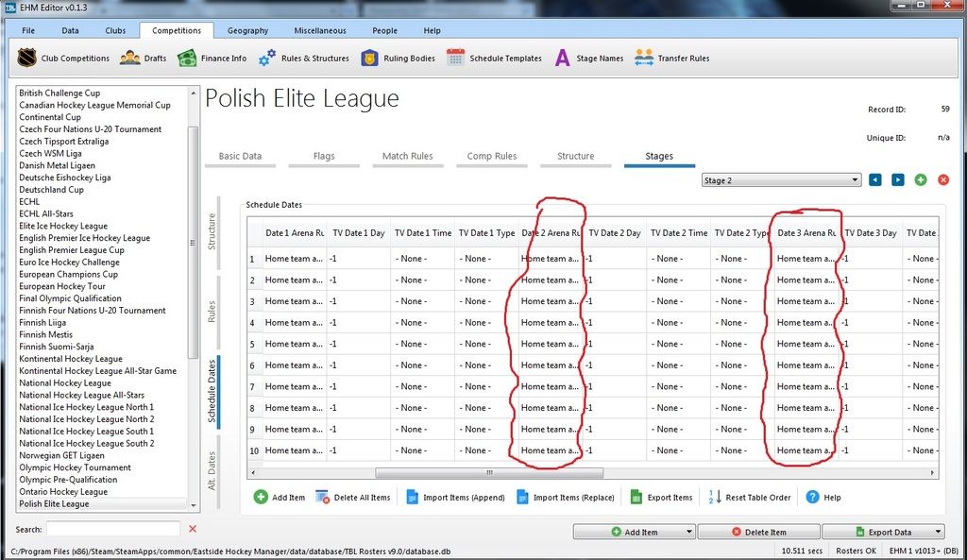
Task: Open the Geography menu
Action: coord(248,30)
